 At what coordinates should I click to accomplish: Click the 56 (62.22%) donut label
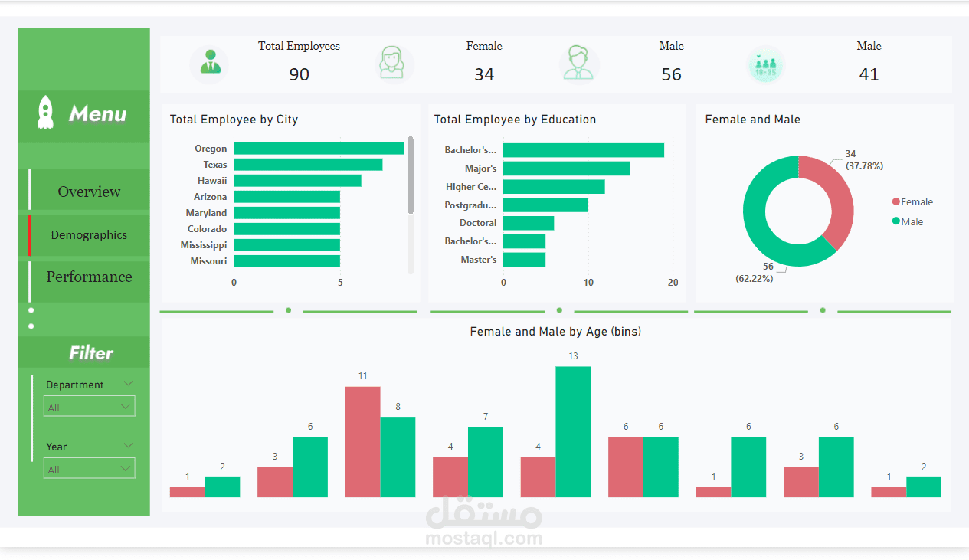pyautogui.click(x=754, y=273)
